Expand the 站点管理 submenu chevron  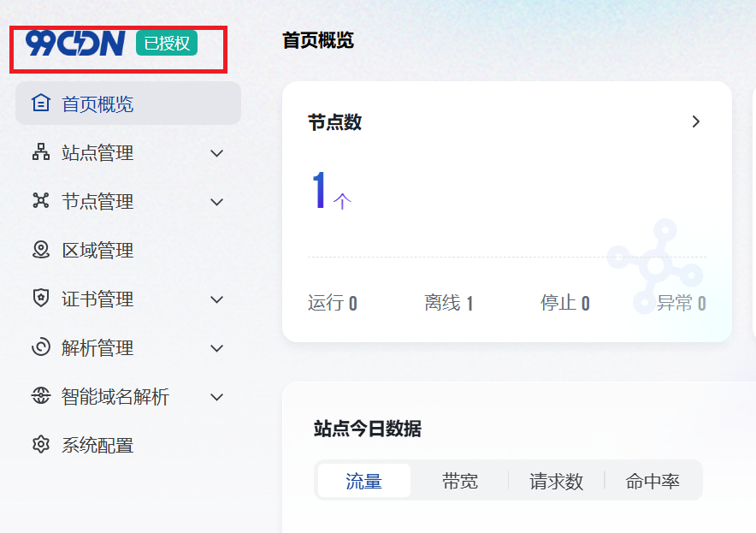coord(217,153)
